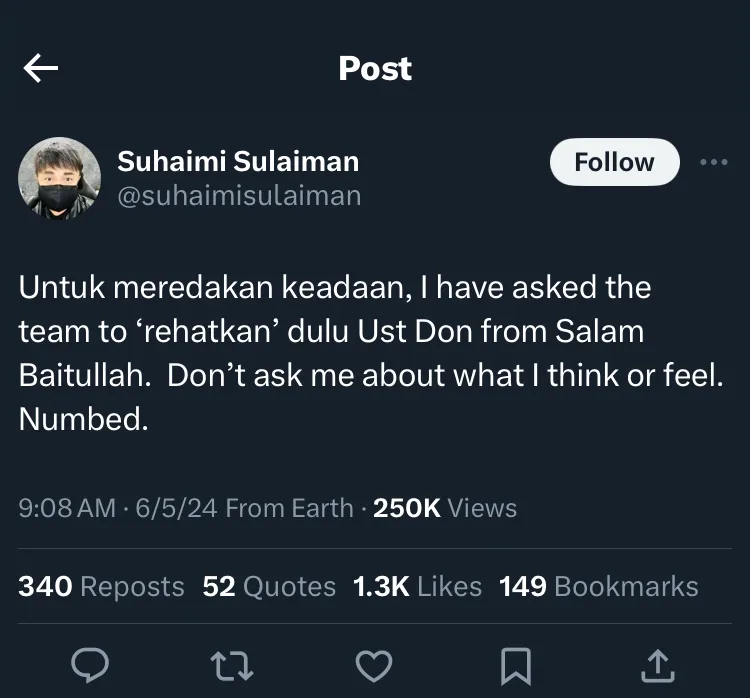Go back using the left arrow

[40, 68]
